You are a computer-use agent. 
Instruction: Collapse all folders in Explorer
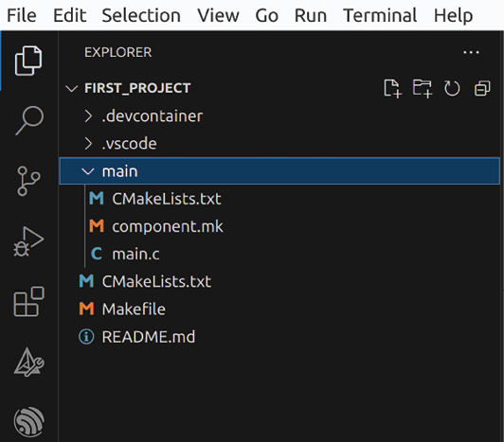[482, 88]
